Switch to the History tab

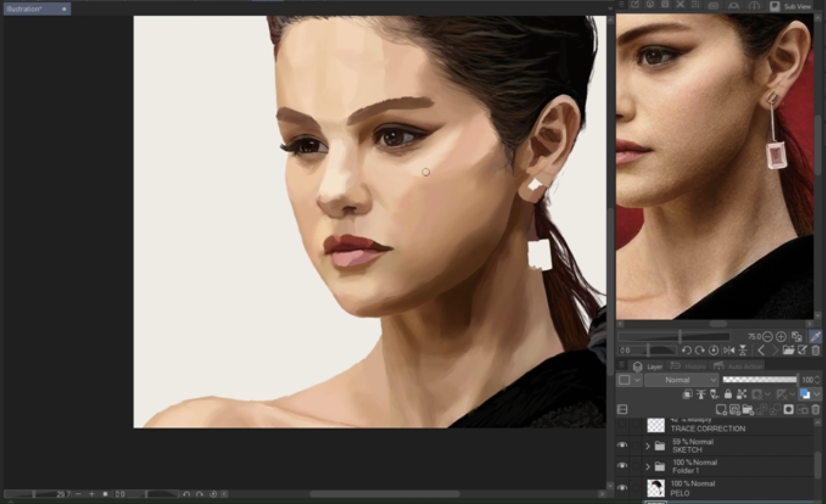point(687,367)
